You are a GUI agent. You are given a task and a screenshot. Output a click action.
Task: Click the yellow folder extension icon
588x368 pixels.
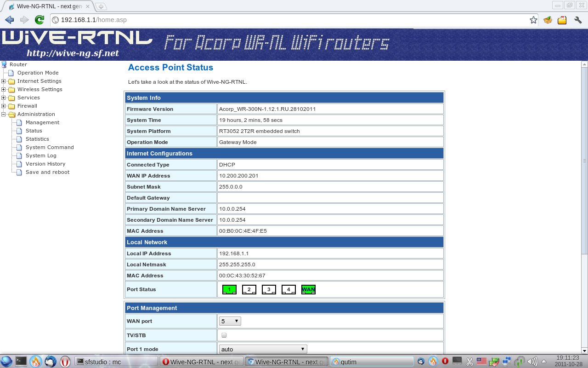562,20
